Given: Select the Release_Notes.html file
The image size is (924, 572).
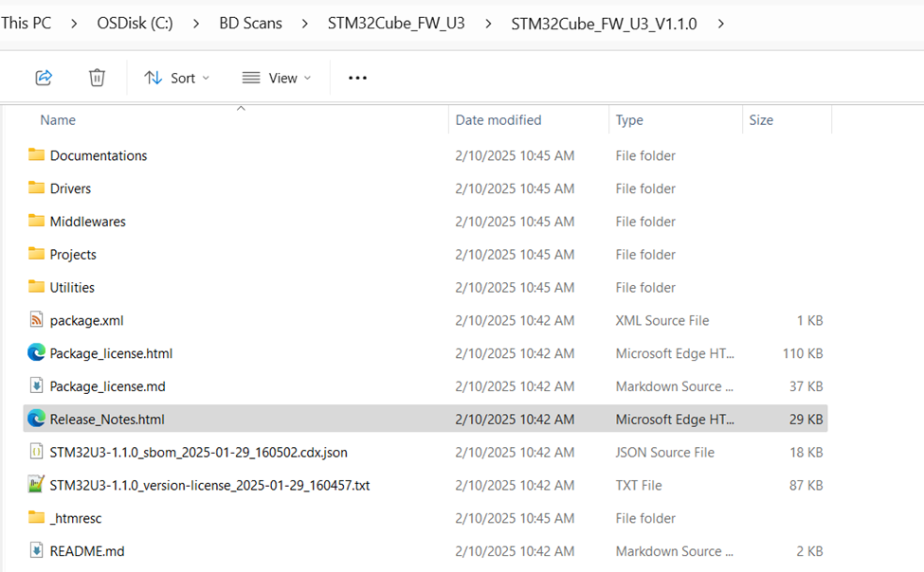Looking at the screenshot, I should (107, 420).
